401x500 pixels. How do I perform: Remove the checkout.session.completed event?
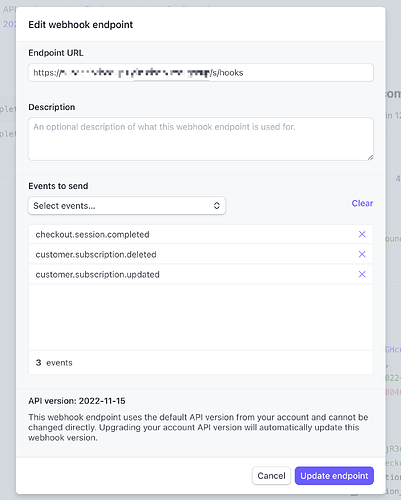(x=362, y=234)
